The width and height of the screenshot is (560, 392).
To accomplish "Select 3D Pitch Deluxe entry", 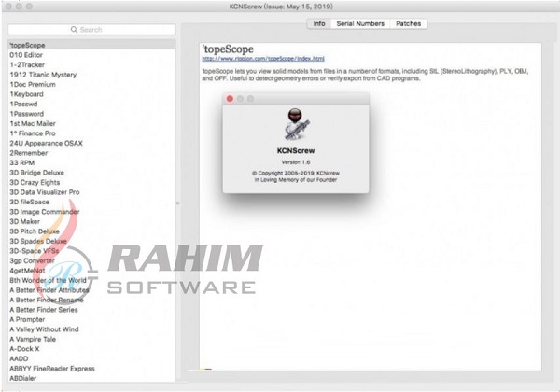I will (91, 231).
